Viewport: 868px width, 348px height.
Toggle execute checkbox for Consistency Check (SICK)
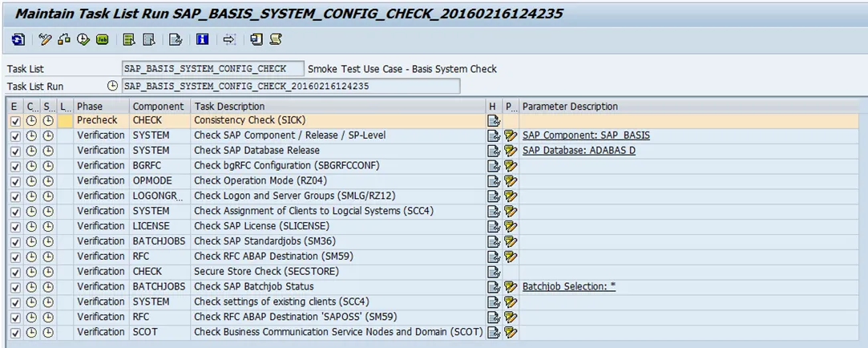[15, 120]
